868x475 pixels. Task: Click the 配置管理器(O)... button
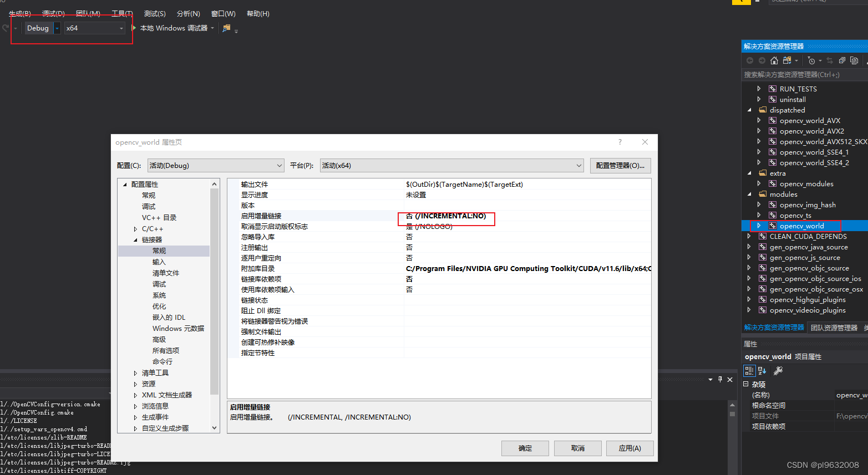[x=620, y=165]
